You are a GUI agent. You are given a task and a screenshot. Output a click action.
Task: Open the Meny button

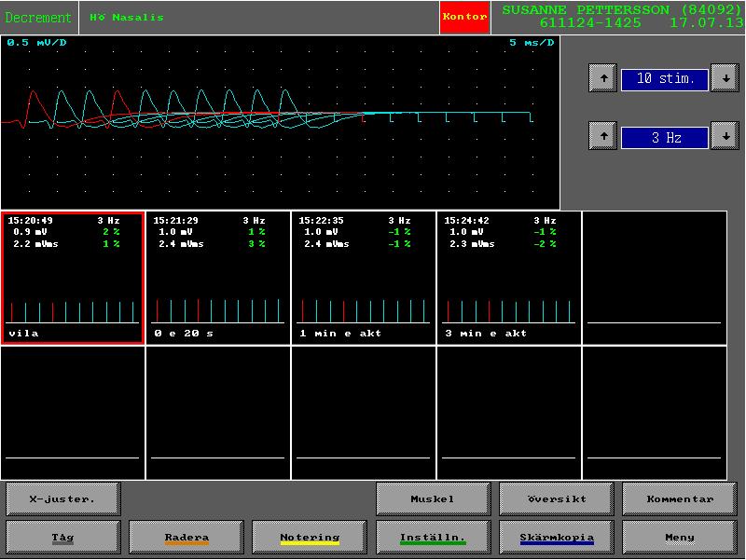pos(680,538)
